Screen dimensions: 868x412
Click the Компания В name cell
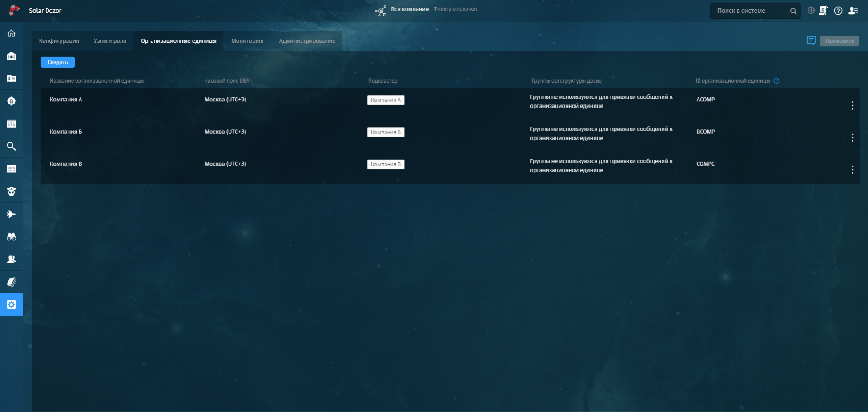pos(66,164)
